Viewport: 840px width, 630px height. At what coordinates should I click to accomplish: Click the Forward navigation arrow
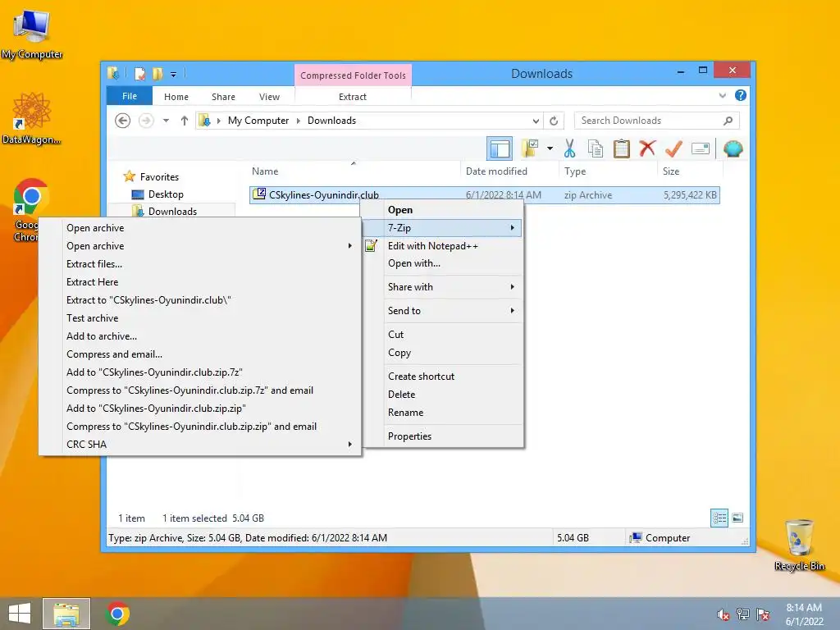tap(146, 121)
